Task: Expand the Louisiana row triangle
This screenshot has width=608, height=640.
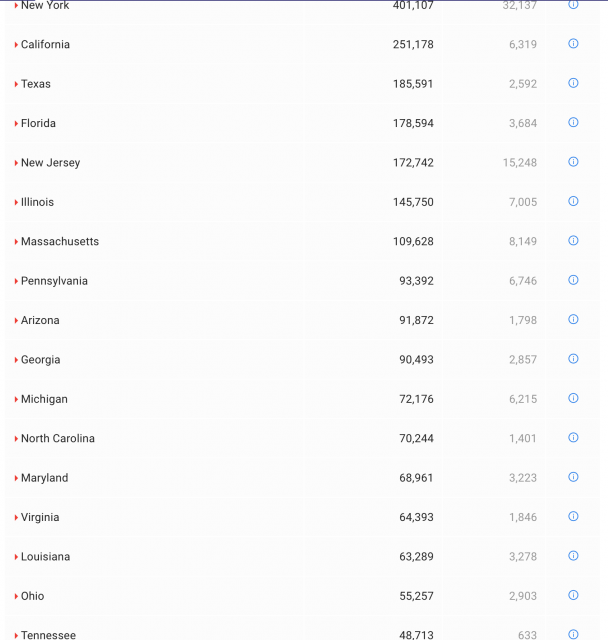Action: [16, 557]
